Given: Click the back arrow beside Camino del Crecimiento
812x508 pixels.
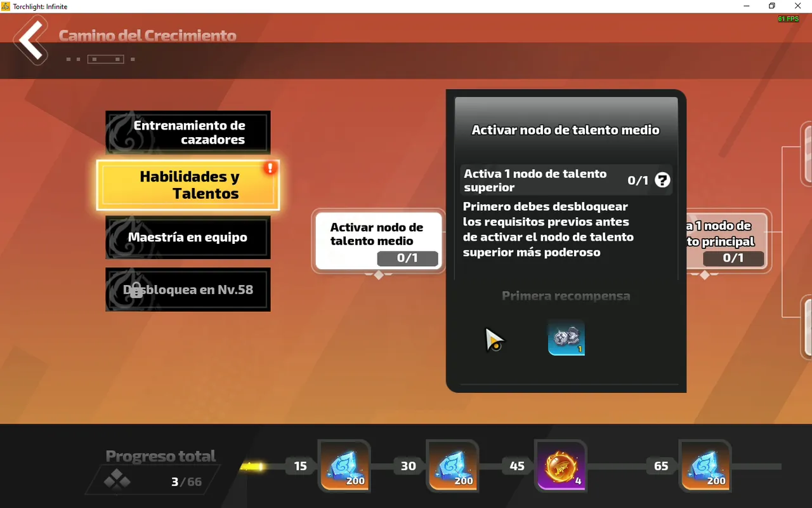Looking at the screenshot, I should coord(30,41).
